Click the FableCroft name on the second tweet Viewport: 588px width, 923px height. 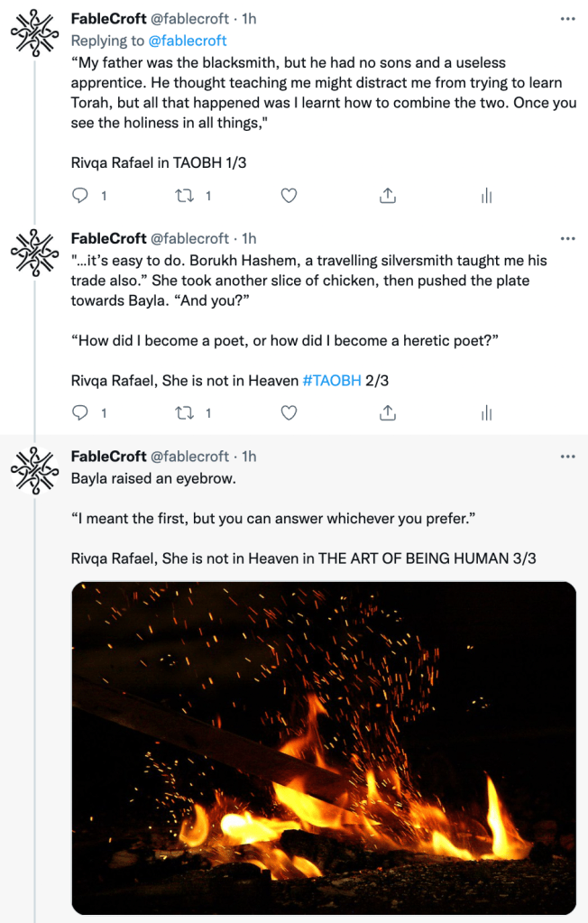point(108,238)
